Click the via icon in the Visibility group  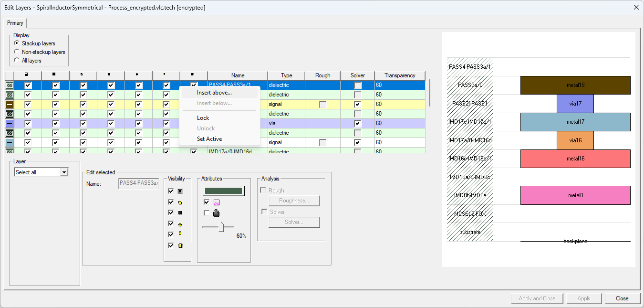pyautogui.click(x=180, y=223)
